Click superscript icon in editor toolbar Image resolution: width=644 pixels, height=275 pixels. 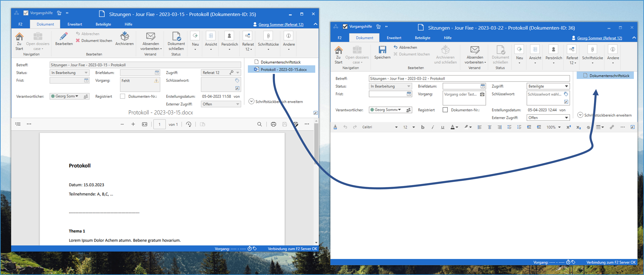[x=569, y=127]
